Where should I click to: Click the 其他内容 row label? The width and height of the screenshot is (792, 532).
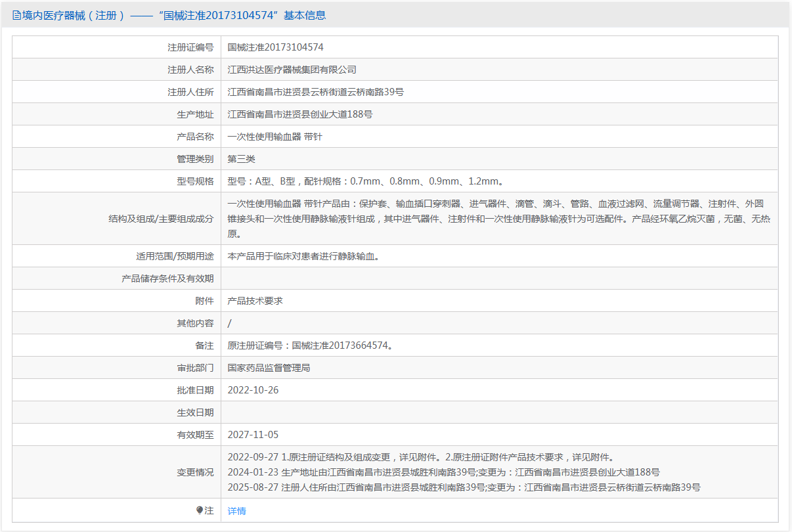click(x=195, y=323)
